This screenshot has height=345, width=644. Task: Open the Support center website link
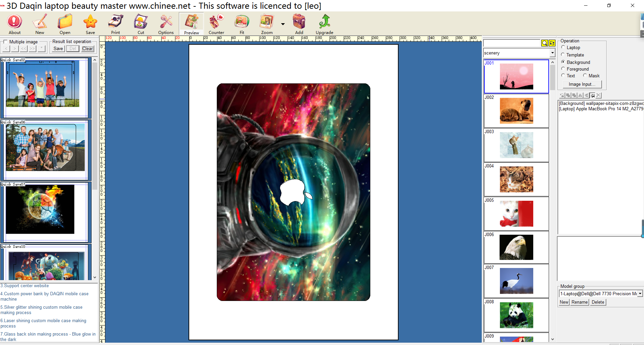tap(25, 286)
